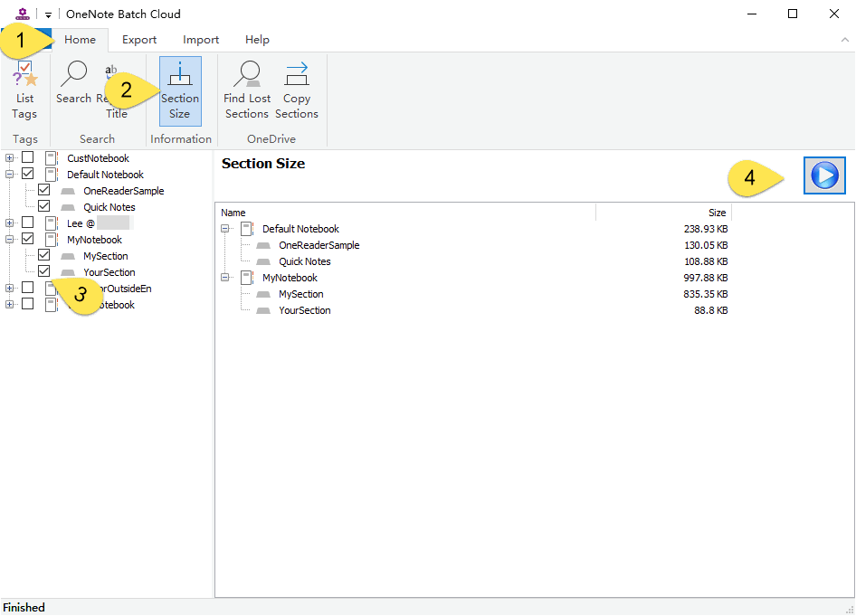The width and height of the screenshot is (856, 616).
Task: Open the quick access toolbar dropdown arrow
Action: click(48, 14)
